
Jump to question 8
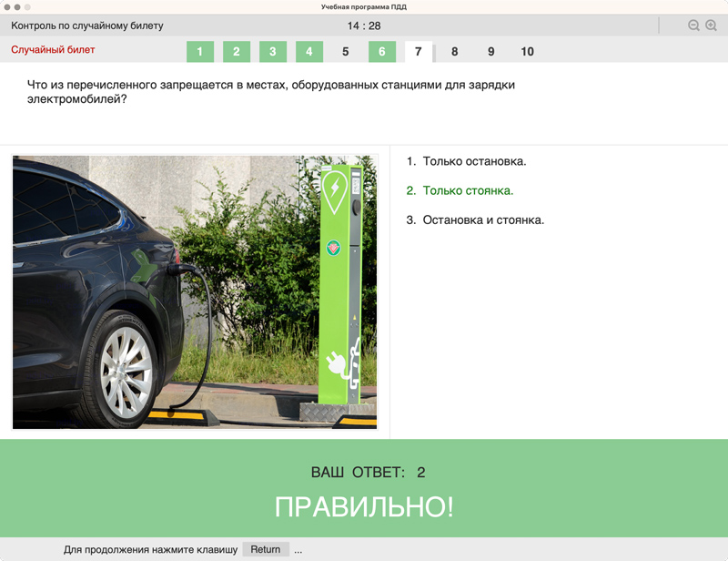(454, 52)
